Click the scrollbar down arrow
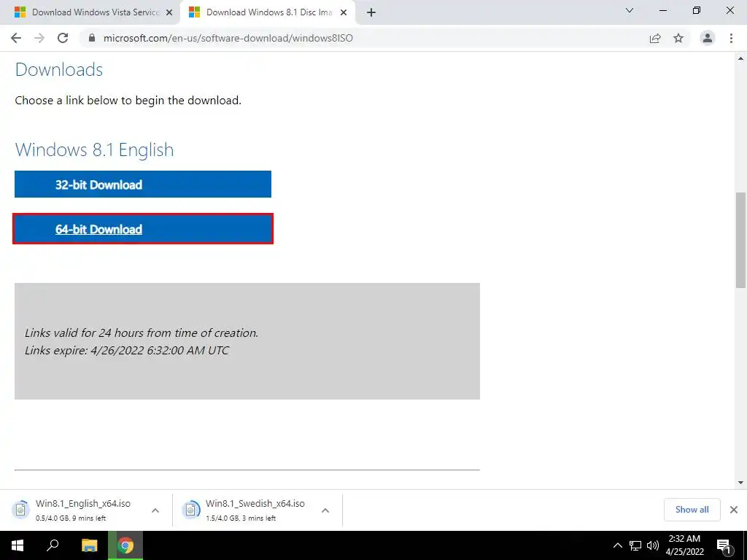This screenshot has width=747, height=560. coord(741,483)
